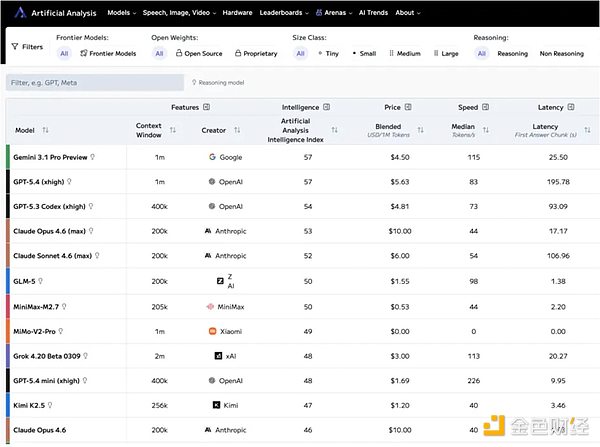This screenshot has width=600, height=447.
Task: Click sort arrows beside Model column
Action: pos(45,130)
